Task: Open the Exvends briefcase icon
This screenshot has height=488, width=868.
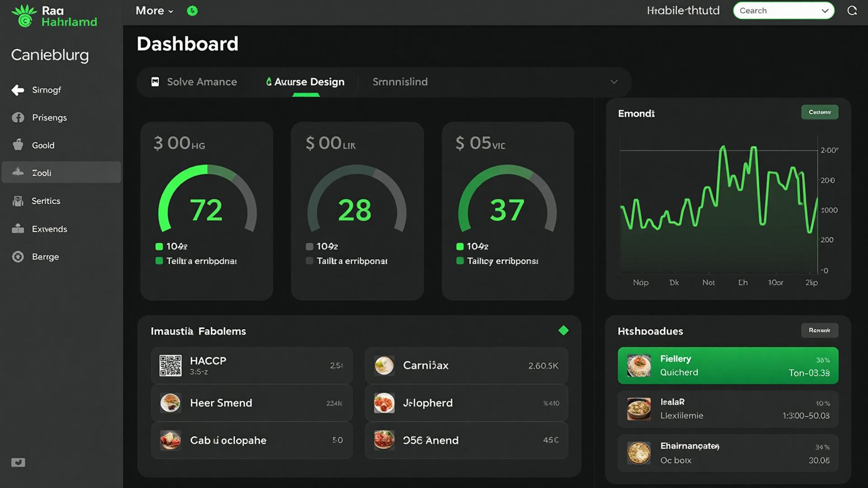Action: (x=18, y=229)
